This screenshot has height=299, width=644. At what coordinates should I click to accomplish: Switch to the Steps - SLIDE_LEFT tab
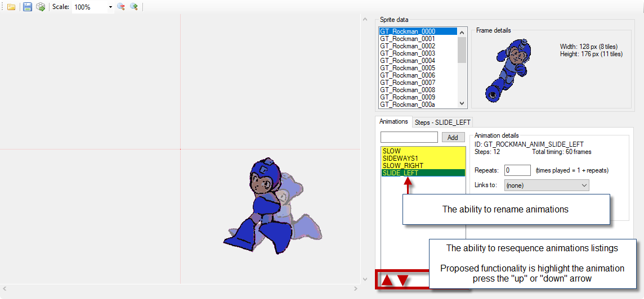coord(442,122)
